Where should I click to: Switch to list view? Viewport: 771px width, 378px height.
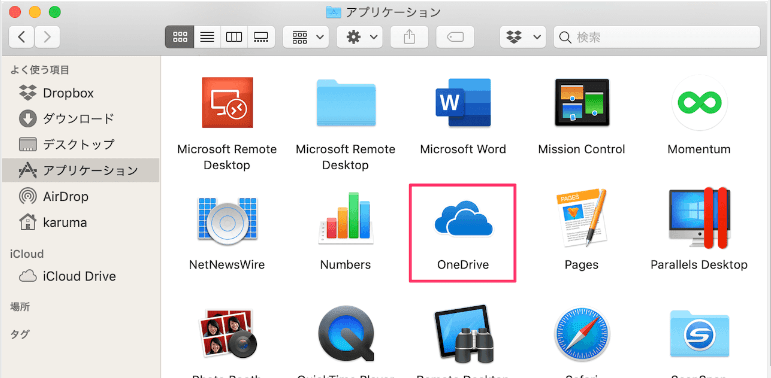point(207,37)
